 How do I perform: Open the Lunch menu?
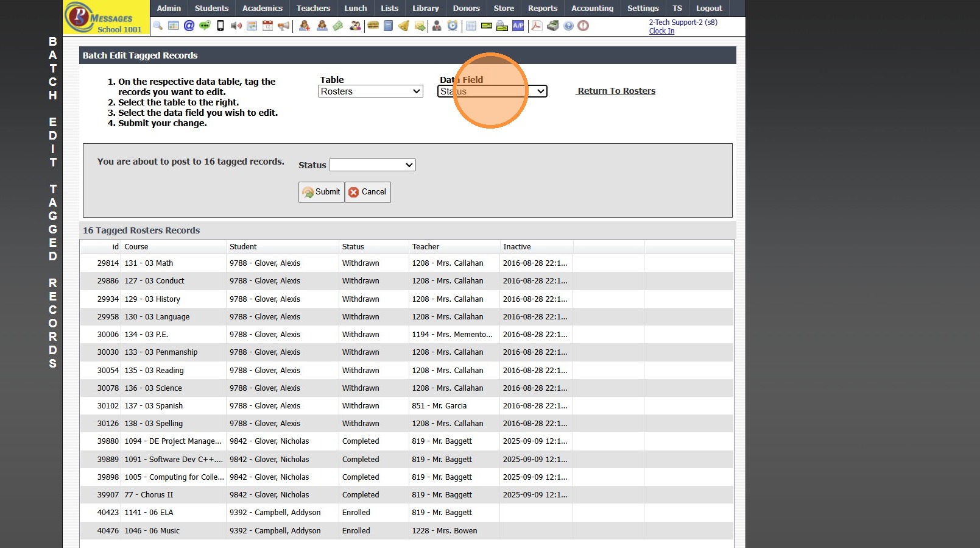point(356,8)
